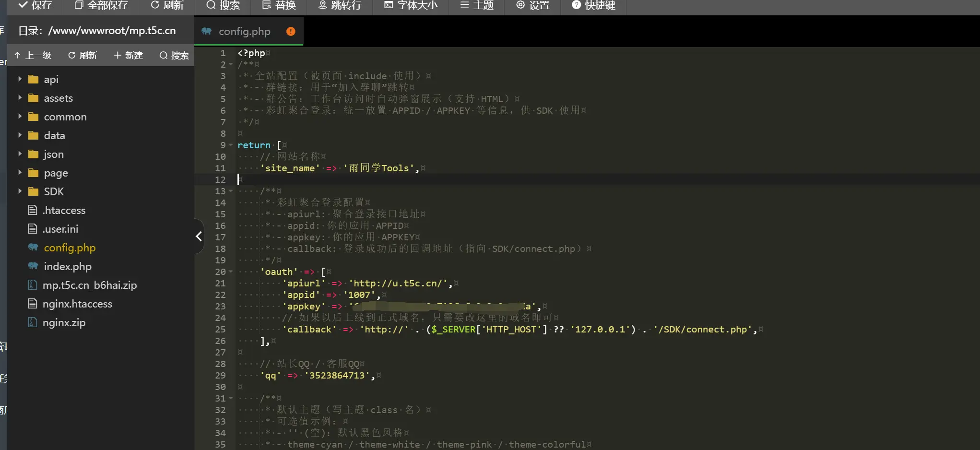
Task: Open index.php from the file tree
Action: (x=67, y=266)
